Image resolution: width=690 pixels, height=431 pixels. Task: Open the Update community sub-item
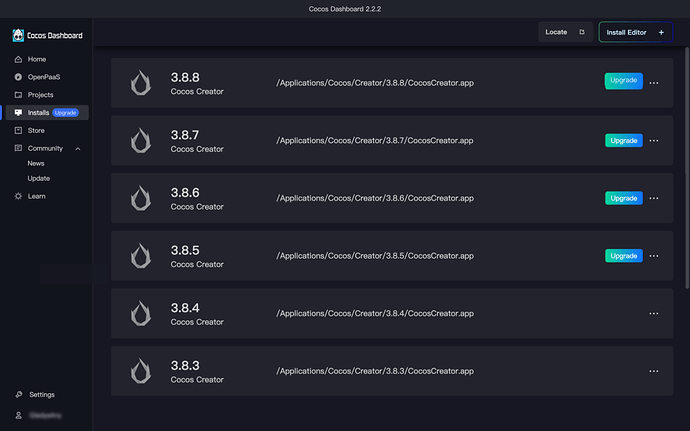[39, 178]
